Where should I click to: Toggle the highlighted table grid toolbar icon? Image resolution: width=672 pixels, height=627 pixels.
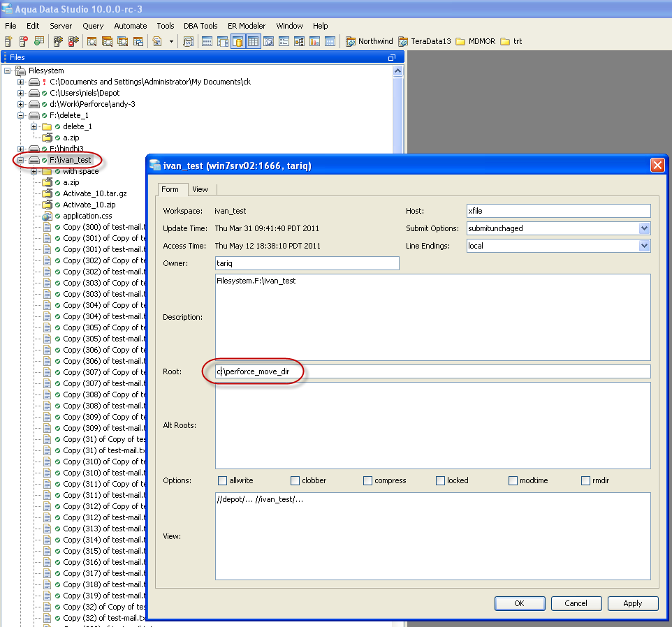pyautogui.click(x=254, y=41)
